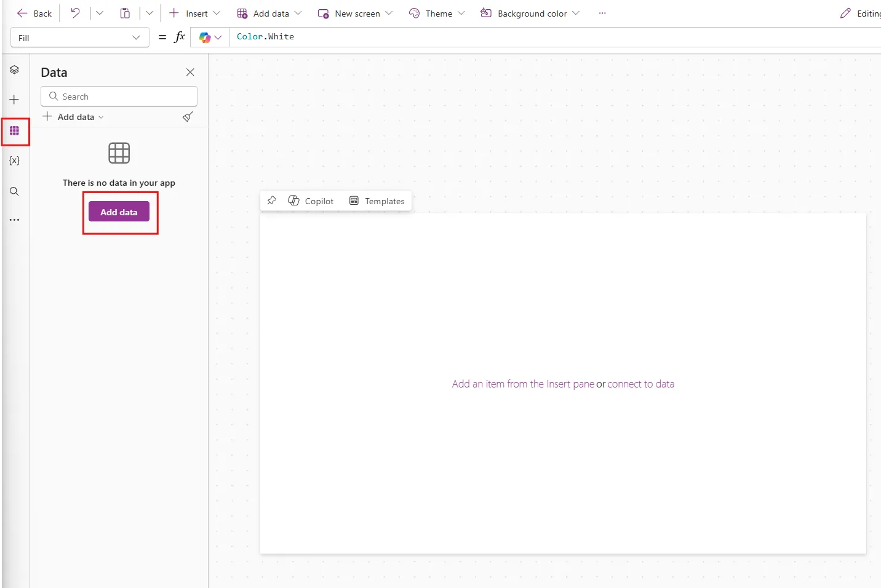881x588 pixels.
Task: Open the Search icon in sidebar
Action: click(x=14, y=191)
